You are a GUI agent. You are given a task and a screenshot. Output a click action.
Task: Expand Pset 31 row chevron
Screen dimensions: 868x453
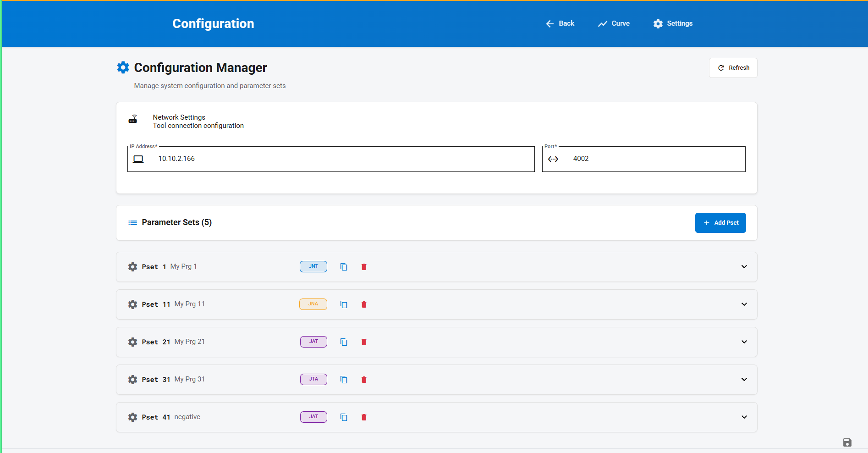744,380
